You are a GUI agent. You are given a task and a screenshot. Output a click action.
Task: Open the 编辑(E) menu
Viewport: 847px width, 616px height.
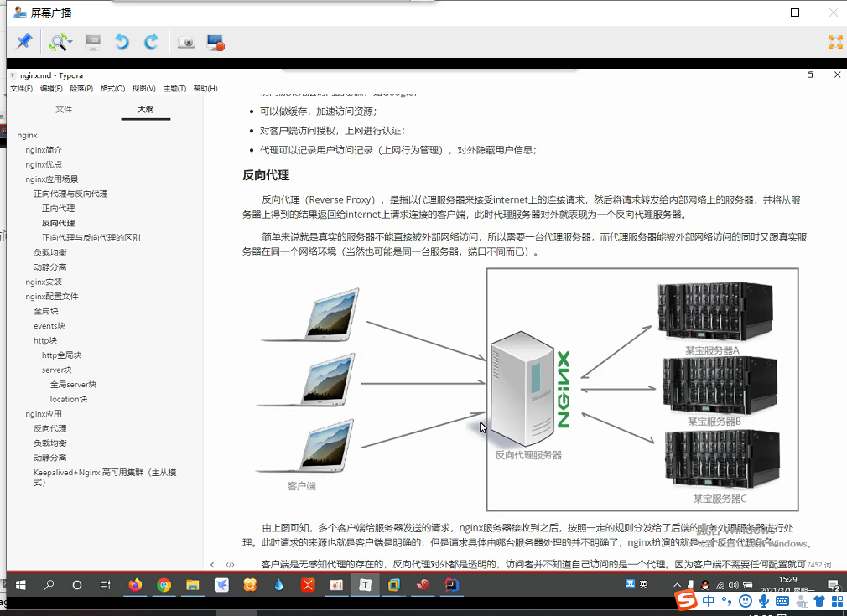tap(51, 89)
